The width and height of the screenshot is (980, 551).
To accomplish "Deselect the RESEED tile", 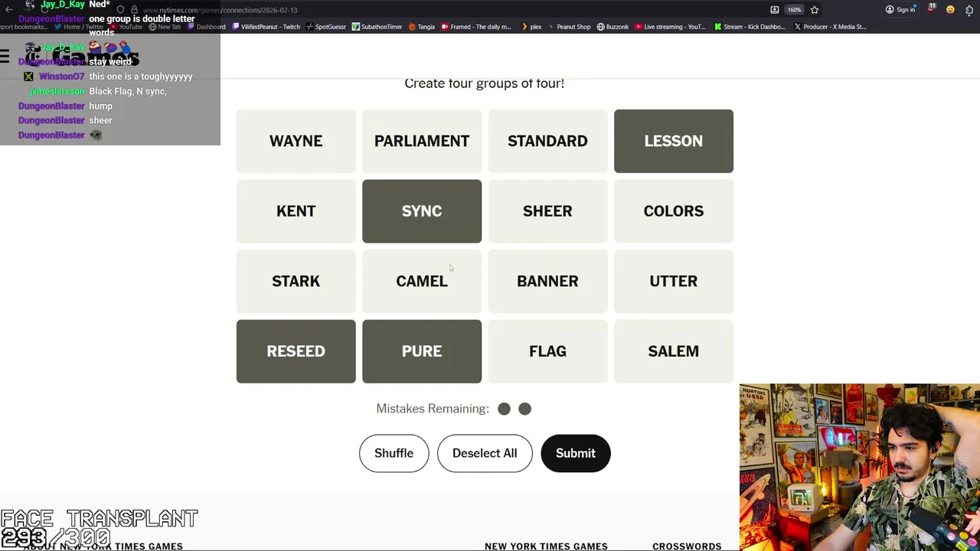I will pos(296,351).
